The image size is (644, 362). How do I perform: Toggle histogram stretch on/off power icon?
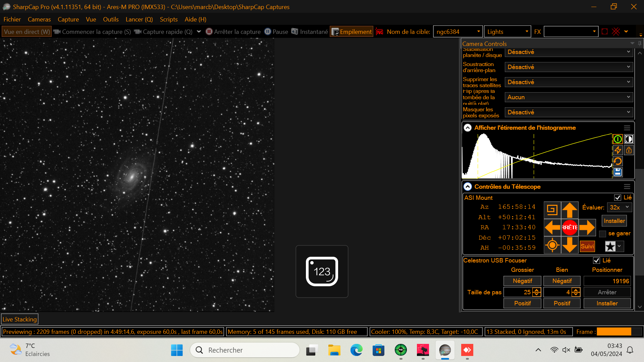click(618, 139)
